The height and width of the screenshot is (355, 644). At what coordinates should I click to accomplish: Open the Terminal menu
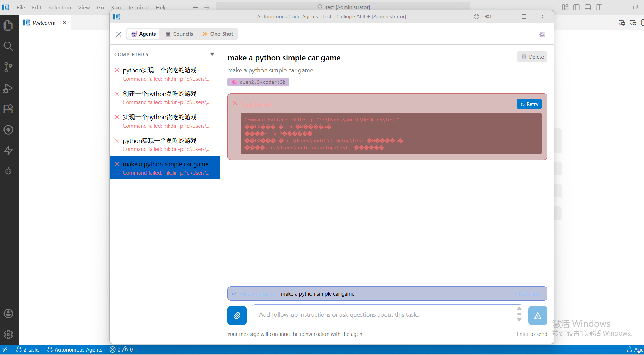click(138, 7)
